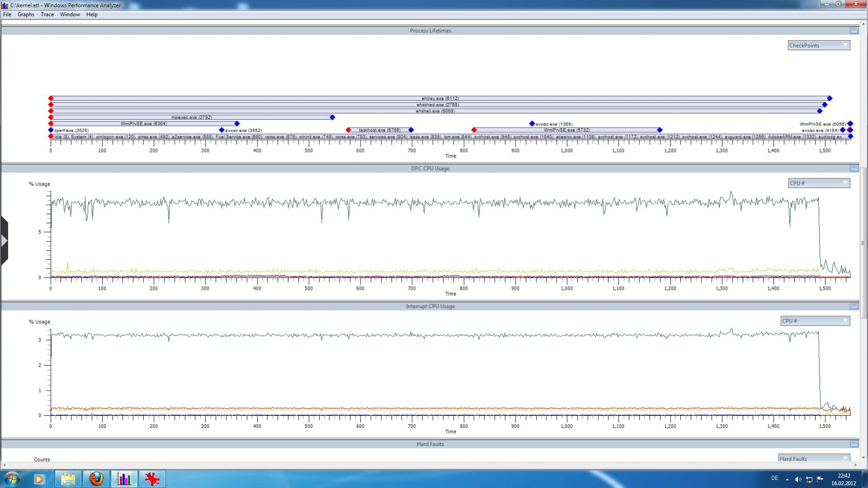Open the red splat application in the taskbar
868x488 pixels.
pyautogui.click(x=152, y=479)
